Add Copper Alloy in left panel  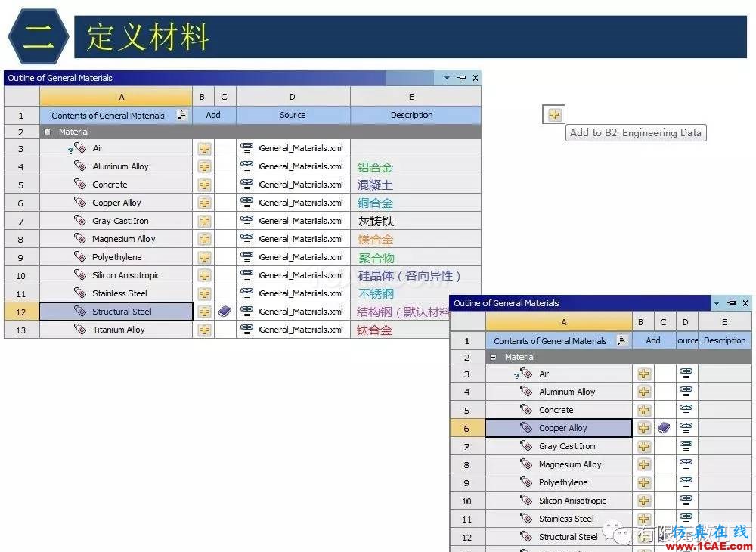(x=204, y=203)
